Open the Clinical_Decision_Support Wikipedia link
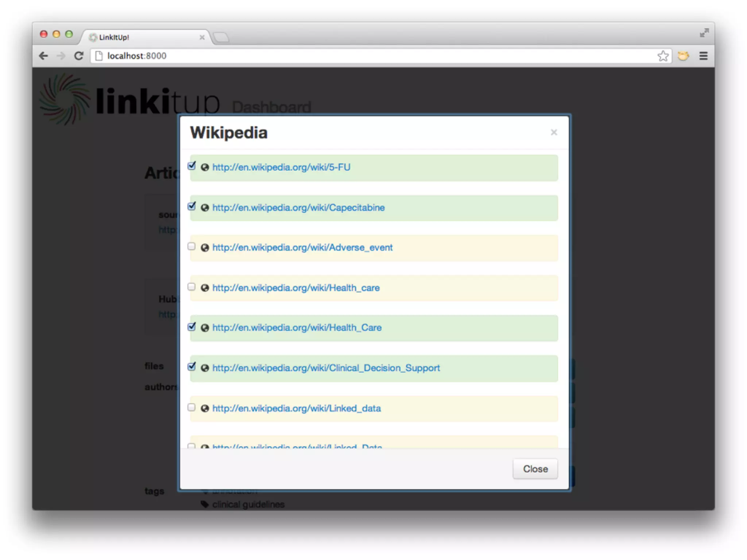This screenshot has height=560, width=747. 326,368
